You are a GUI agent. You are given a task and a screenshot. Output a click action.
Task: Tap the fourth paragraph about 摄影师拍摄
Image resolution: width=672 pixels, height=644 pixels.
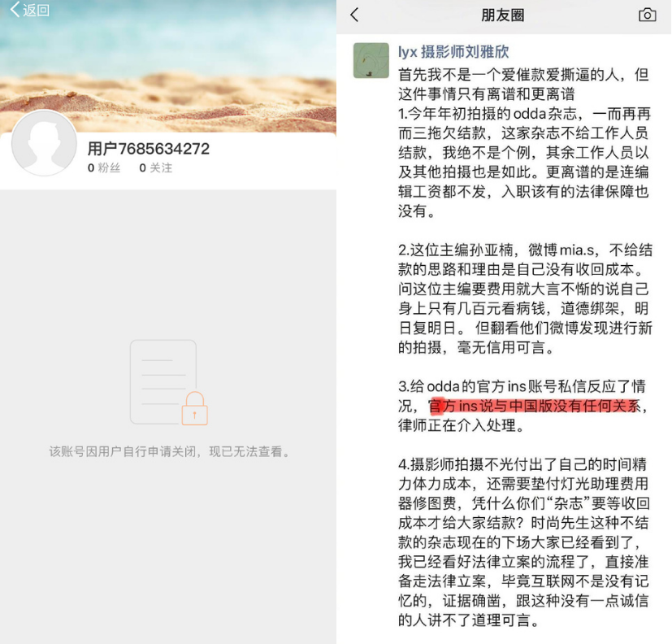(524, 542)
